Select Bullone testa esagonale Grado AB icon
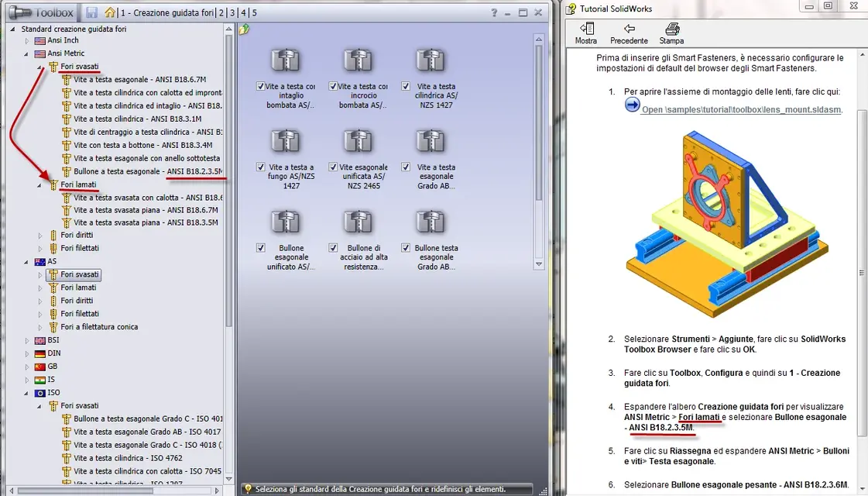 430,222
